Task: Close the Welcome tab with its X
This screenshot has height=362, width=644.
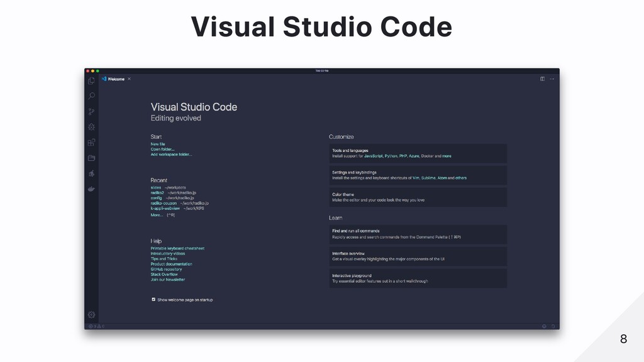Action: (x=129, y=79)
